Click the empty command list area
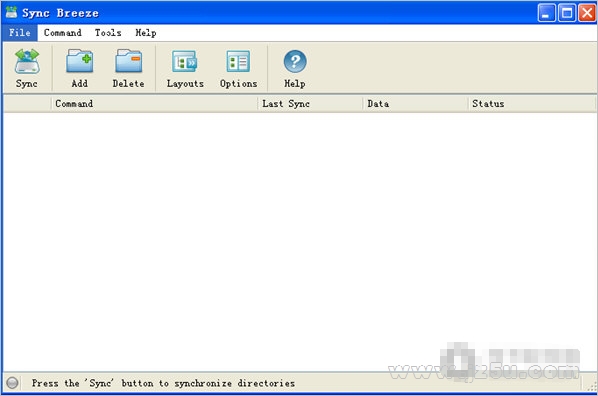The image size is (598, 396). point(300,241)
